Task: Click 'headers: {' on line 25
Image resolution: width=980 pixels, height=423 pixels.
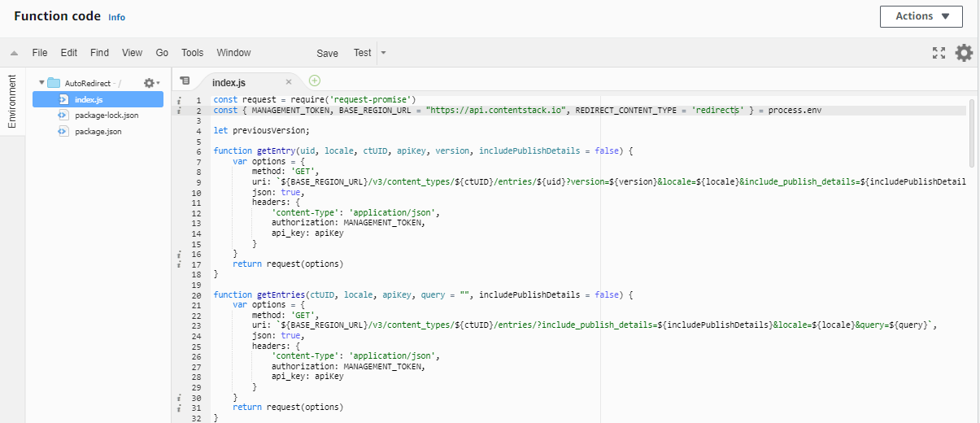Action: (277, 346)
